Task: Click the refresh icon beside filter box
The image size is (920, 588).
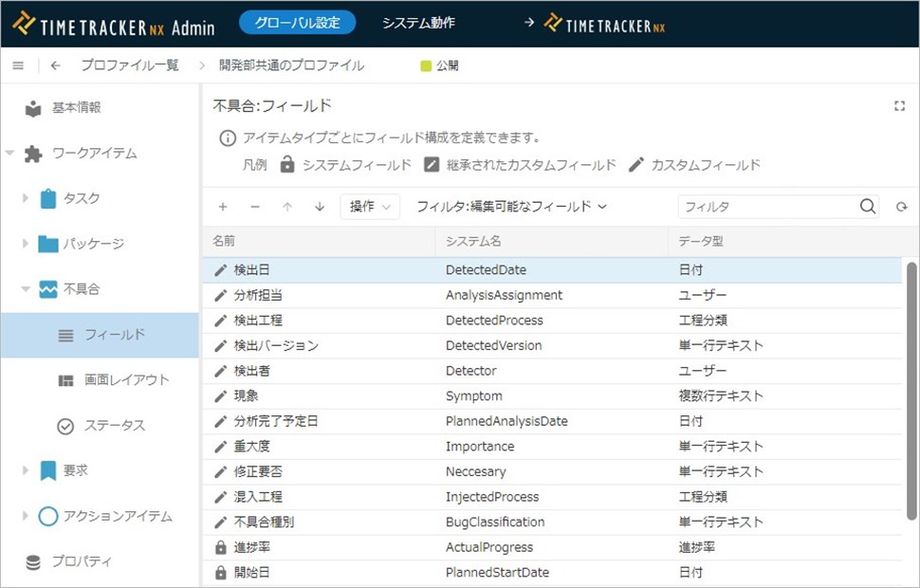Action: (x=901, y=207)
